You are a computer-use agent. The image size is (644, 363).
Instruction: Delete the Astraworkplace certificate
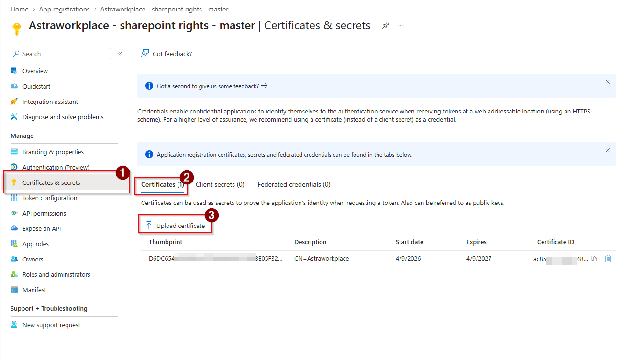[x=608, y=258]
